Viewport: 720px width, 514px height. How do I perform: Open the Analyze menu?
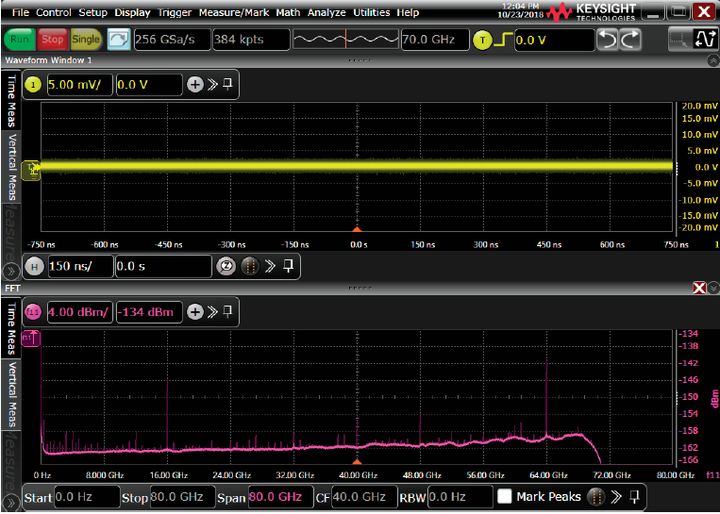click(x=326, y=12)
